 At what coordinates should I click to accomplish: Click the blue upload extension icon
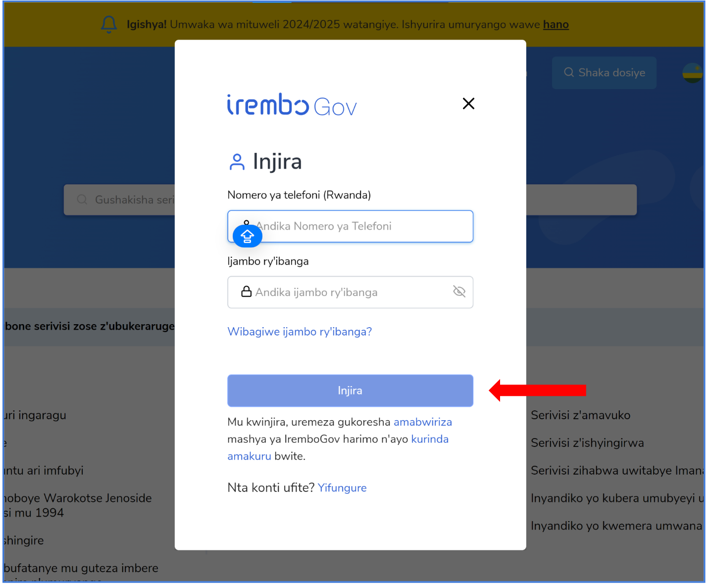pos(247,237)
